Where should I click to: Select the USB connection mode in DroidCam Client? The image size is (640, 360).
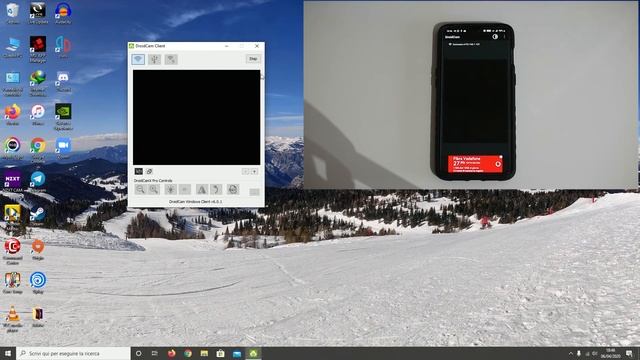pos(155,59)
